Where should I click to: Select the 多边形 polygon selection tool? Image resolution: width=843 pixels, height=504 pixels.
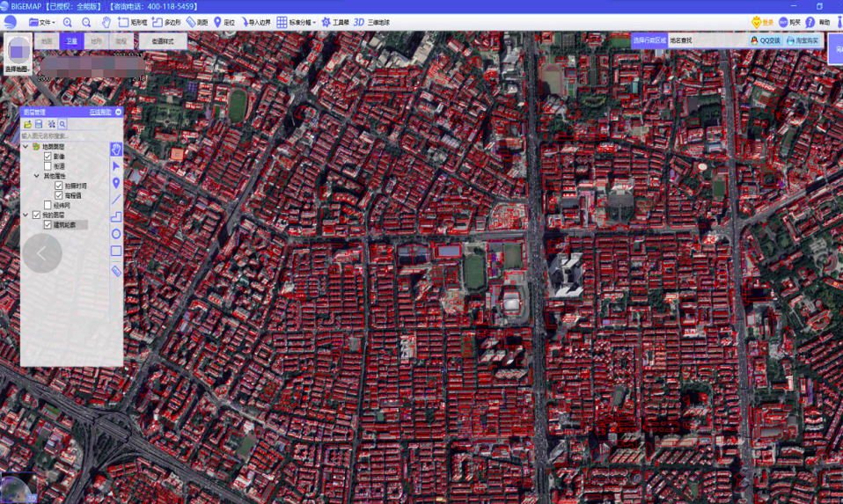pyautogui.click(x=166, y=22)
